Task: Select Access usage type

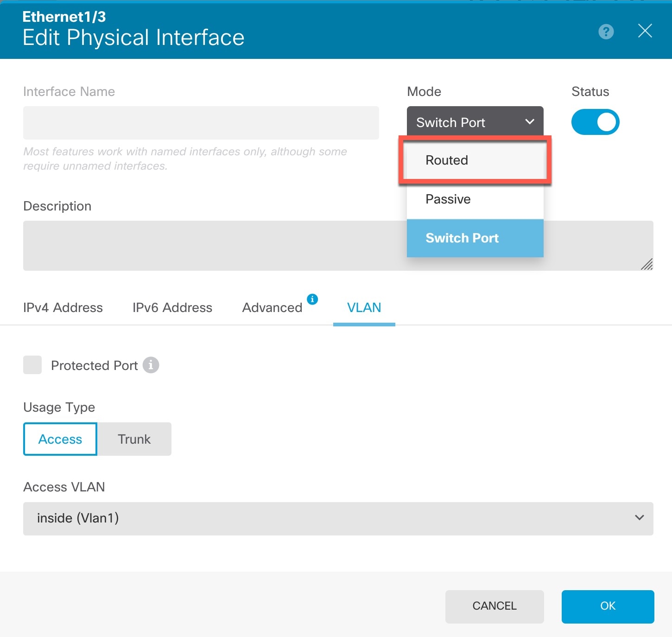Action: click(x=60, y=439)
